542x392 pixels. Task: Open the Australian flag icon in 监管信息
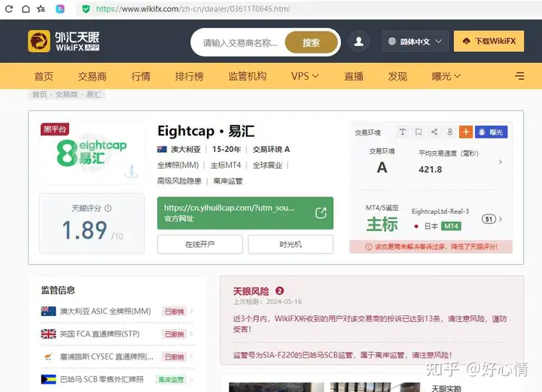(48, 311)
